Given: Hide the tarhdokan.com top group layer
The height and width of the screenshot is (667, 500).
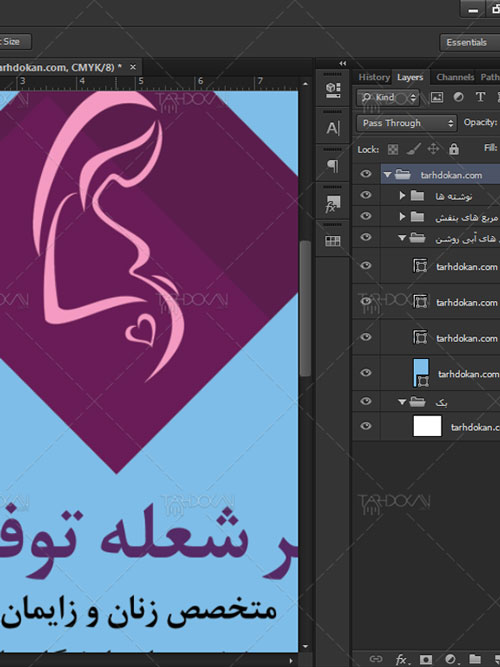Looking at the screenshot, I should 366,174.
